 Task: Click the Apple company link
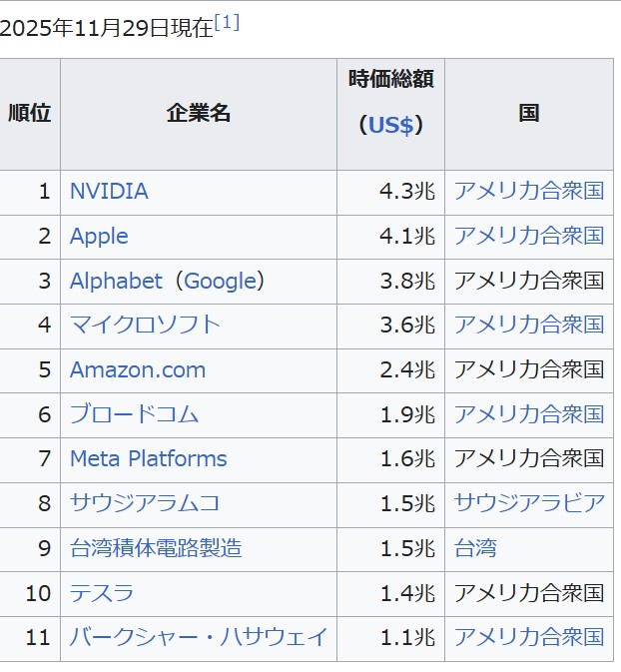pyautogui.click(x=99, y=237)
